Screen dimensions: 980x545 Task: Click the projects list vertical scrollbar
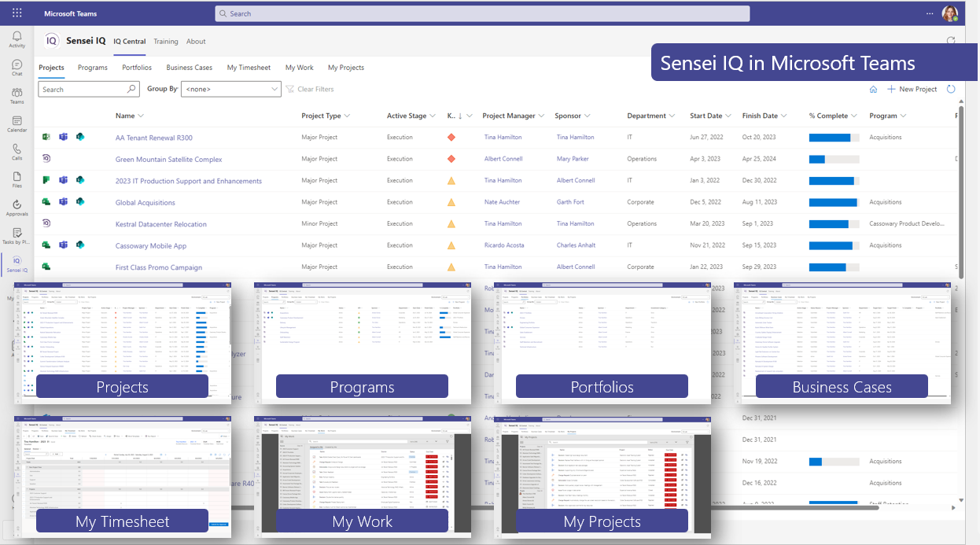coord(960,191)
